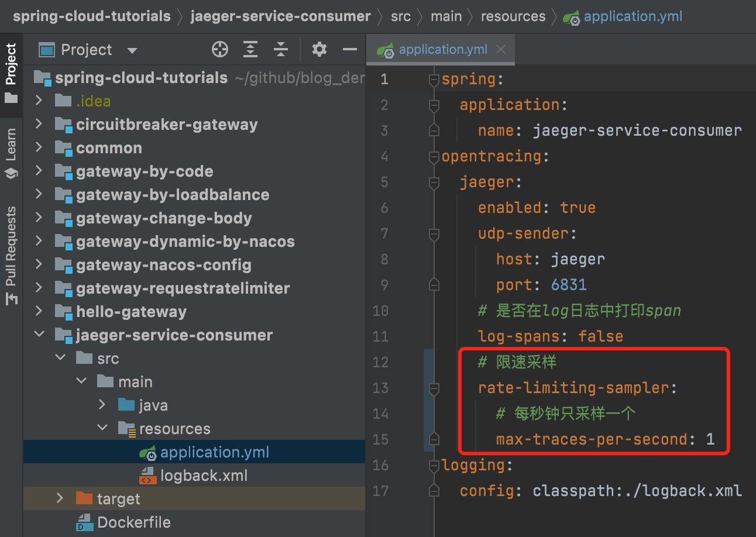Click src in the breadcrumb path

401,16
